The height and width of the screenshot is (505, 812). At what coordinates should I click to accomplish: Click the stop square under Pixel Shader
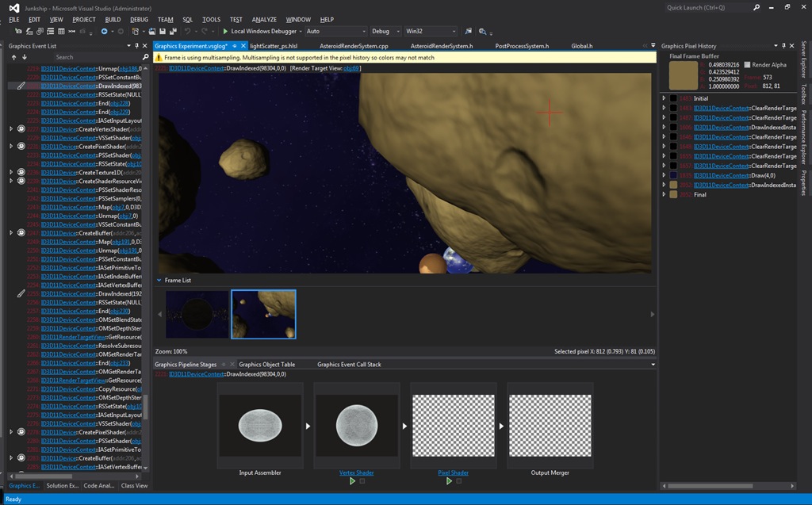460,481
